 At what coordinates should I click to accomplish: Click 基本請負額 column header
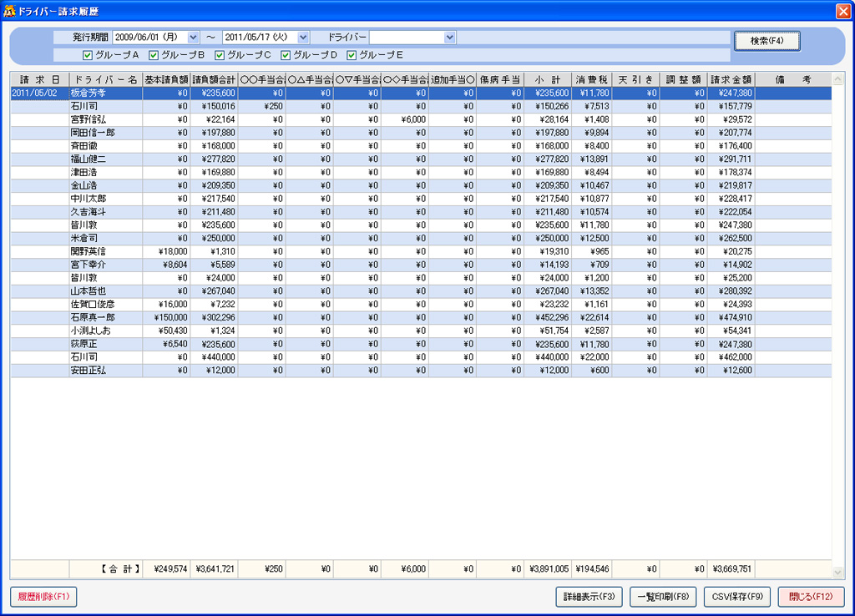pyautogui.click(x=166, y=79)
